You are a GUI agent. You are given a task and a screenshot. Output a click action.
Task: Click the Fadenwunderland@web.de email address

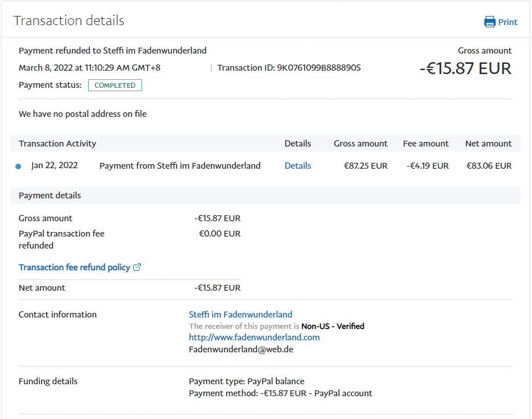click(240, 349)
